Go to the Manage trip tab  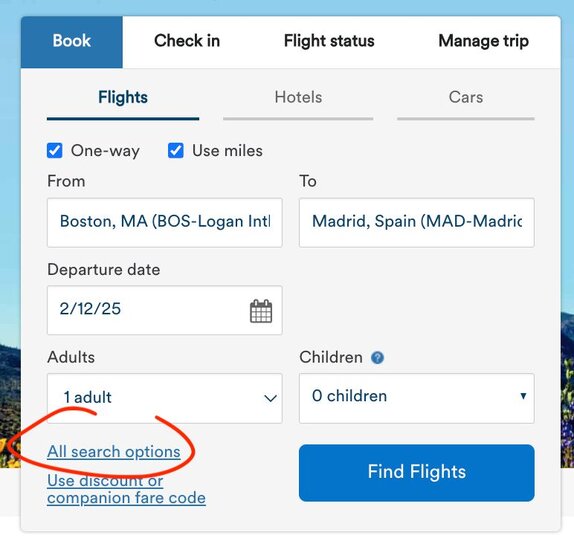pos(484,41)
